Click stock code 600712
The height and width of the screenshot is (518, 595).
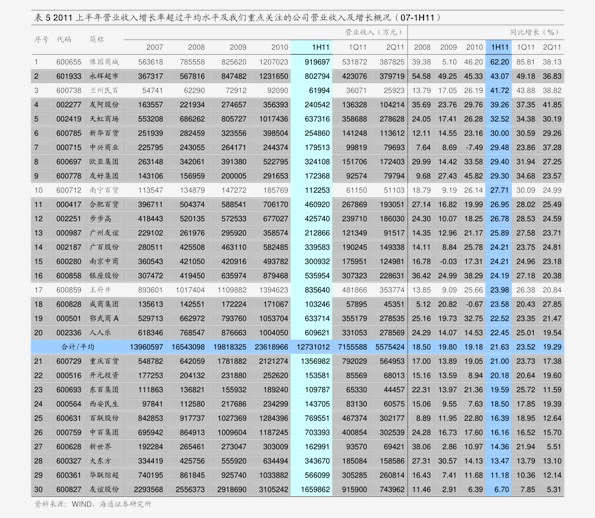click(x=69, y=190)
